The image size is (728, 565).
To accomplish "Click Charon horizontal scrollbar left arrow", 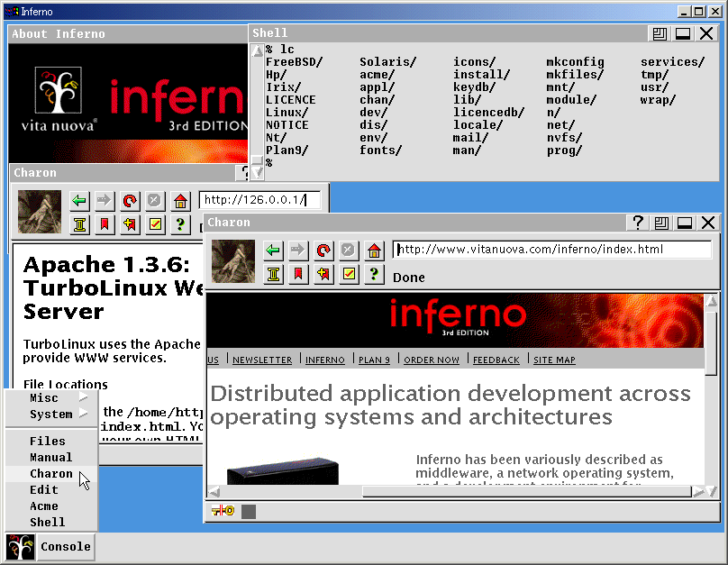I will 214,491.
